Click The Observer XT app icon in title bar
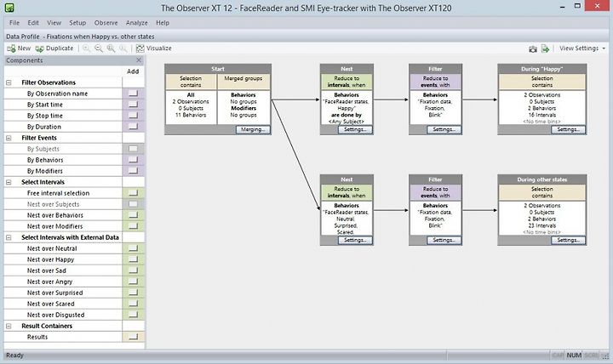This screenshot has height=364, width=613. pyautogui.click(x=9, y=8)
